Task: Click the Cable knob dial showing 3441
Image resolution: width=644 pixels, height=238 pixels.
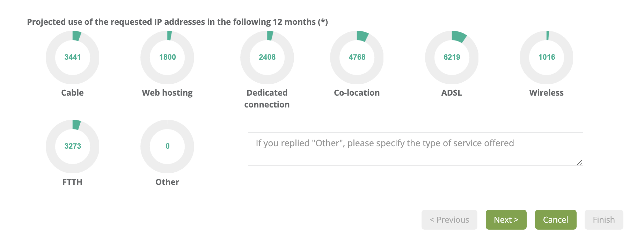Action: click(73, 57)
